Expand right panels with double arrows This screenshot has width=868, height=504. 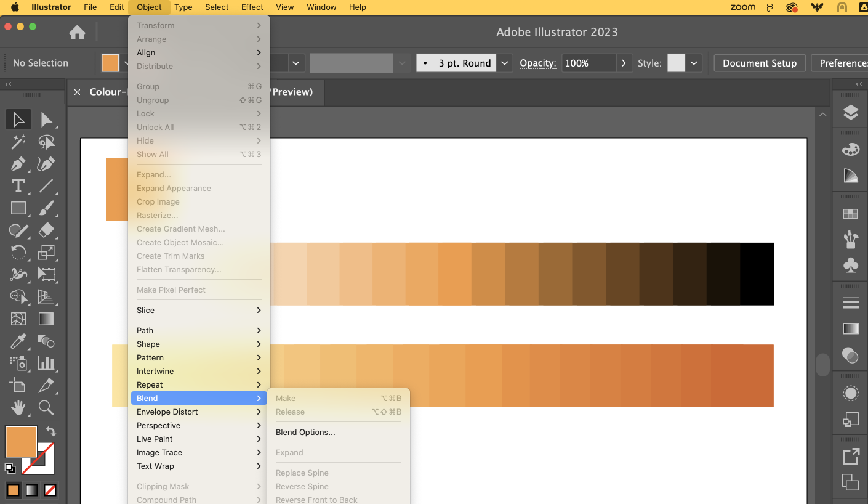[x=859, y=84]
